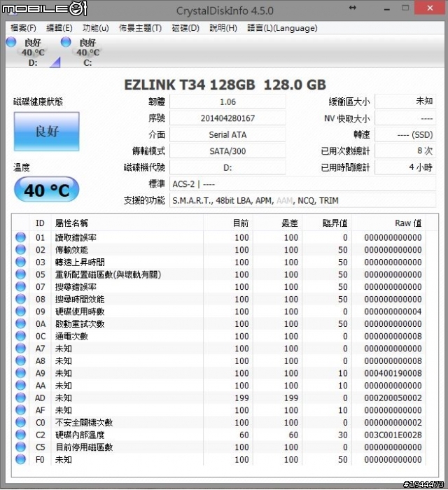This screenshot has width=448, height=490.
Task: Click the interface field Serial ATA
Action: click(x=227, y=134)
